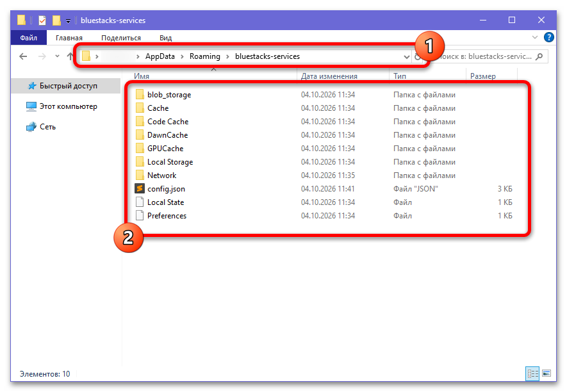The image size is (567, 392).
Task: Open the Network folder icon
Action: (140, 176)
